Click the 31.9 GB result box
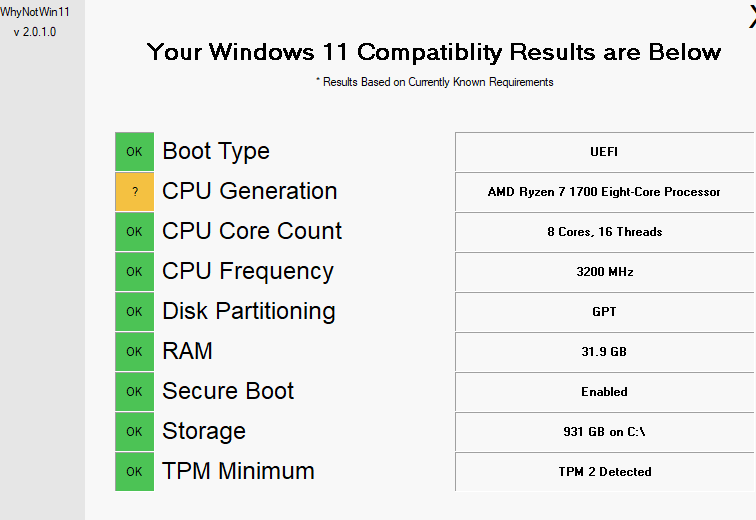Image resolution: width=756 pixels, height=520 pixels. pyautogui.click(x=604, y=352)
